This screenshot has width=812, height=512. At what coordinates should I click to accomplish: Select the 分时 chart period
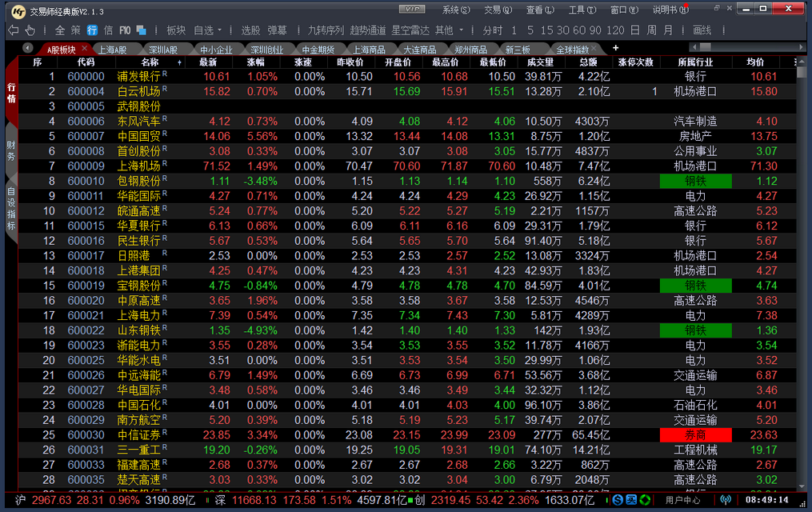493,30
